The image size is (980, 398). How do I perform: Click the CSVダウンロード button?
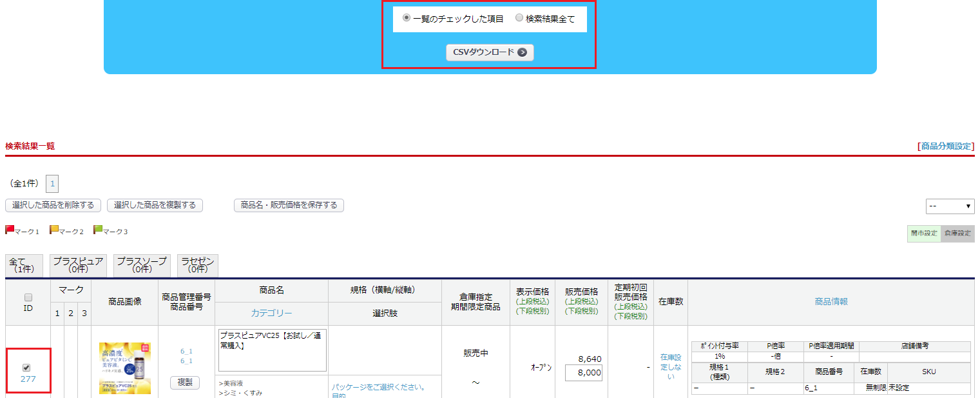coord(490,52)
